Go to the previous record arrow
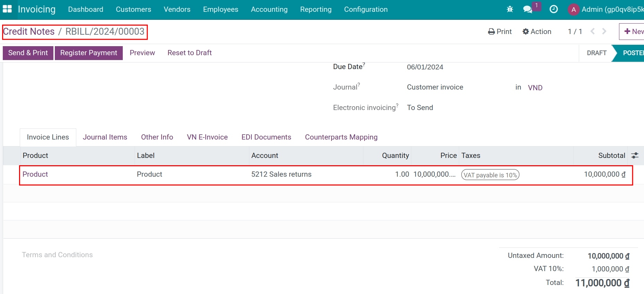 tap(593, 31)
